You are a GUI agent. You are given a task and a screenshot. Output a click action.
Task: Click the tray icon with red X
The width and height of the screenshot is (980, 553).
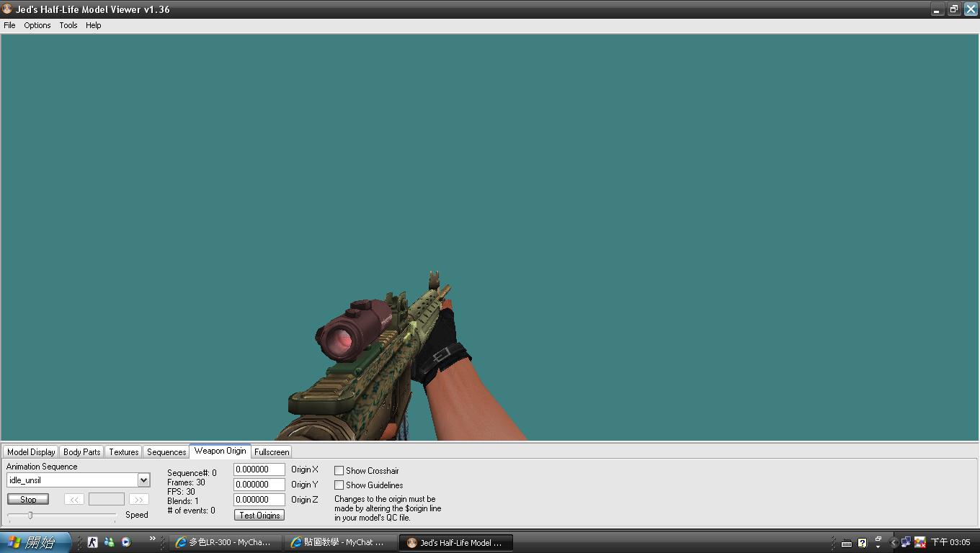coord(919,543)
